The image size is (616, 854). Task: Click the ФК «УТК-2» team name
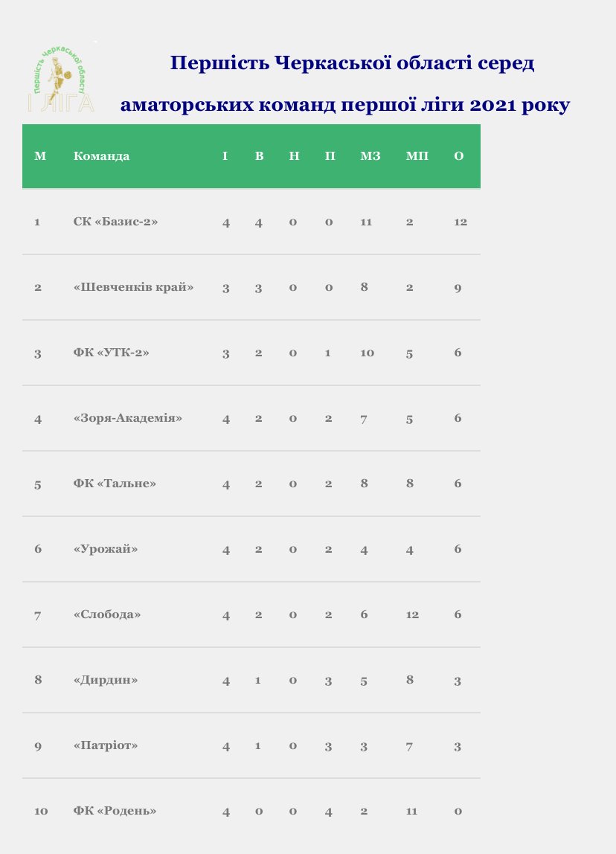(x=111, y=353)
